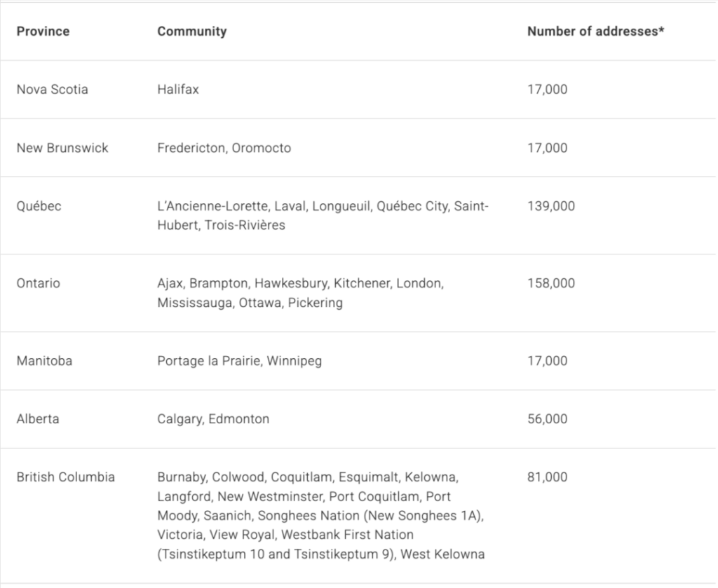The height and width of the screenshot is (588, 718).
Task: Select the Ontario province cell
Action: tap(39, 283)
